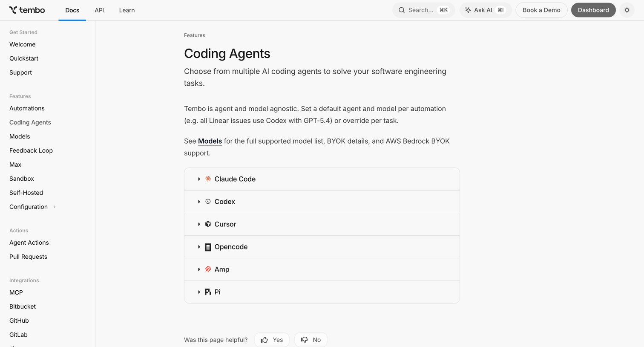This screenshot has height=347, width=644.
Task: Open the Learn tab
Action: click(x=127, y=10)
